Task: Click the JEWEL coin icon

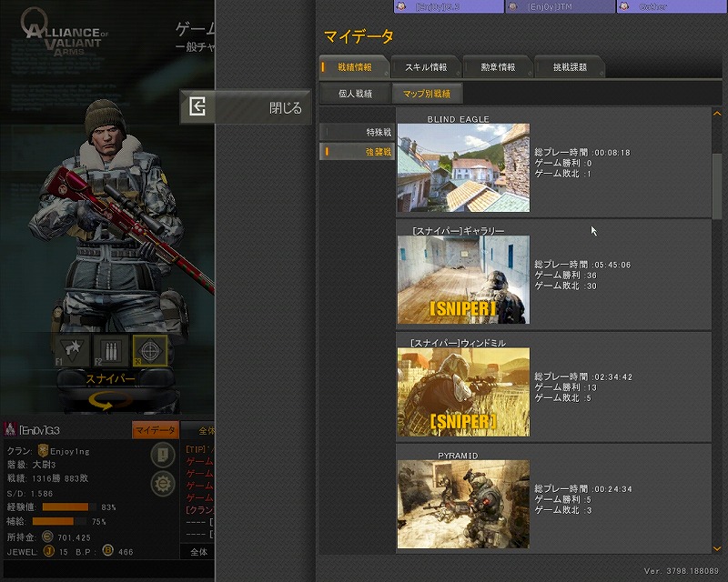Action: (49, 551)
